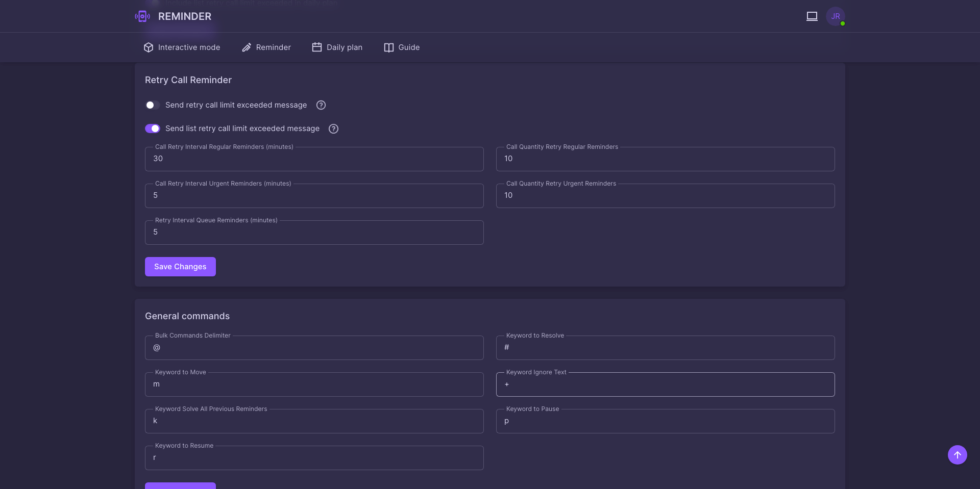Enable Send retry call limit exceeded message
980x489 pixels.
point(153,105)
